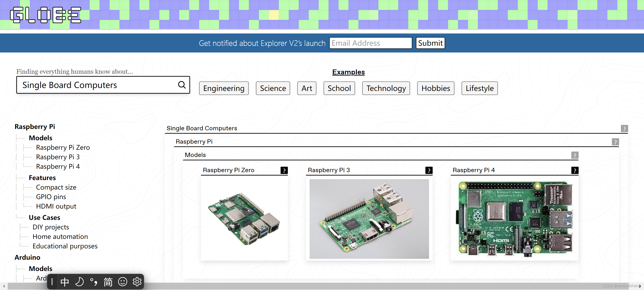644x290 pixels.
Task: Click help icon on Models section header
Action: (575, 155)
